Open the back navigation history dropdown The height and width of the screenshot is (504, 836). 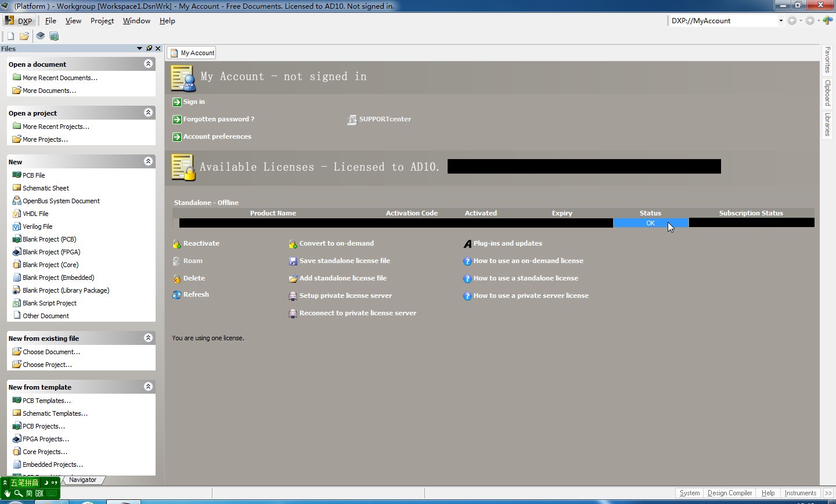click(x=801, y=20)
